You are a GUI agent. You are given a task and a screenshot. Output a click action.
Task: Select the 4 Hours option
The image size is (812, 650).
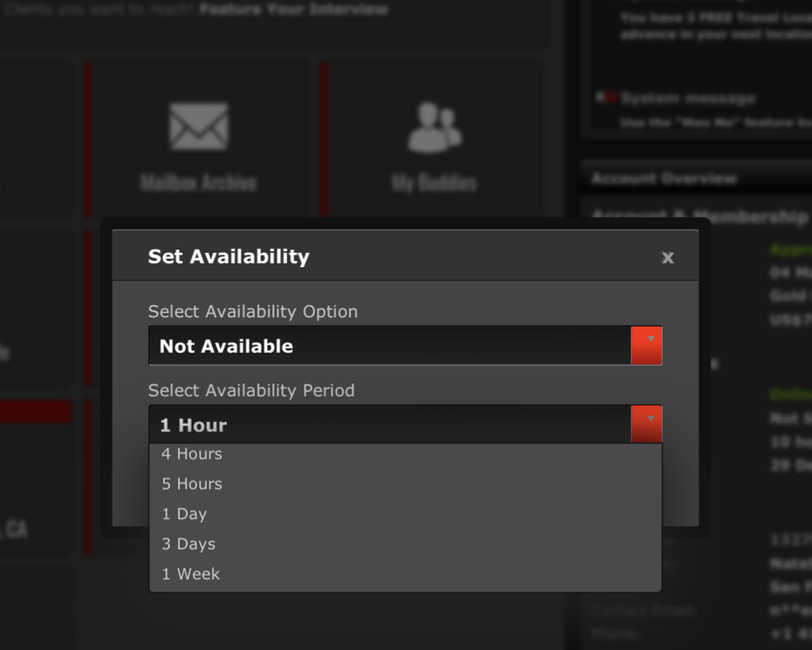coord(192,454)
